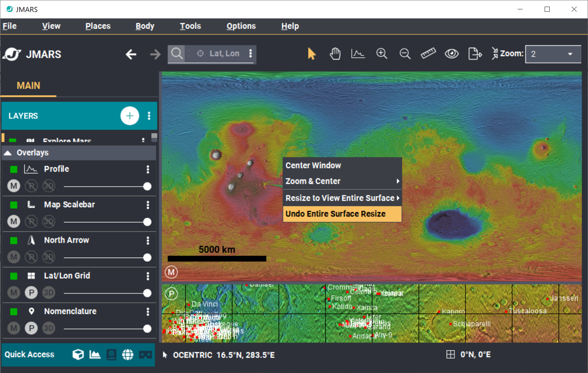Click the zoom in magnifier tool
This screenshot has width=588, height=373.
(382, 54)
